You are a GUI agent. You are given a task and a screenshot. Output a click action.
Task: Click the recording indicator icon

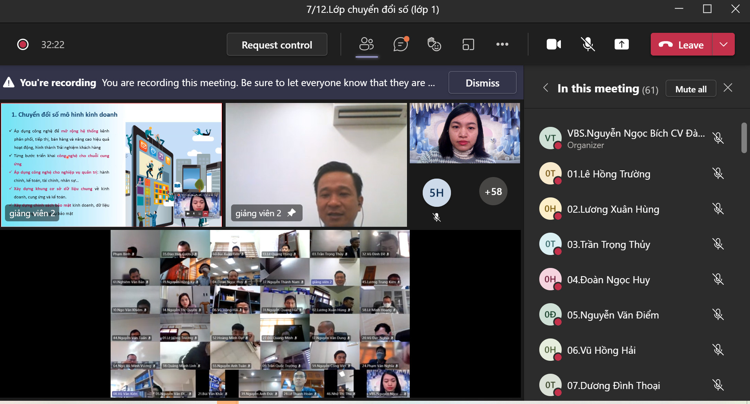[23, 44]
